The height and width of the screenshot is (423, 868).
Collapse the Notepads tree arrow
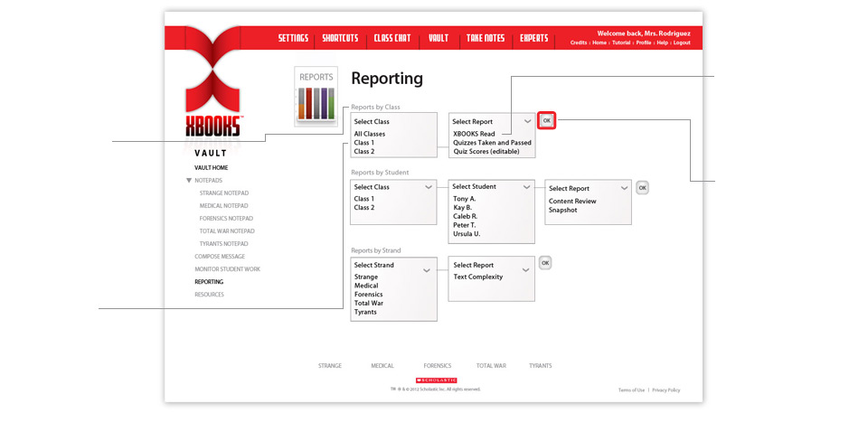pos(189,181)
